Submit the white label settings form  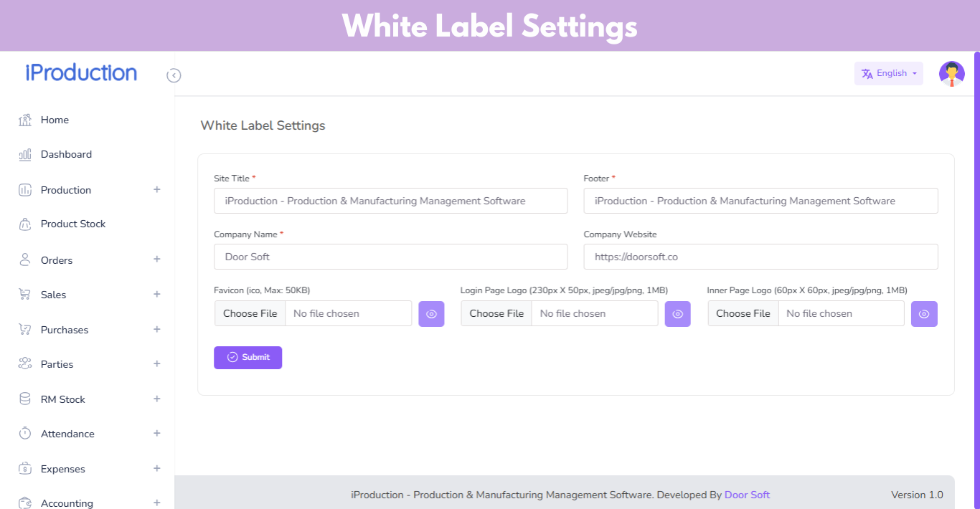click(x=248, y=358)
